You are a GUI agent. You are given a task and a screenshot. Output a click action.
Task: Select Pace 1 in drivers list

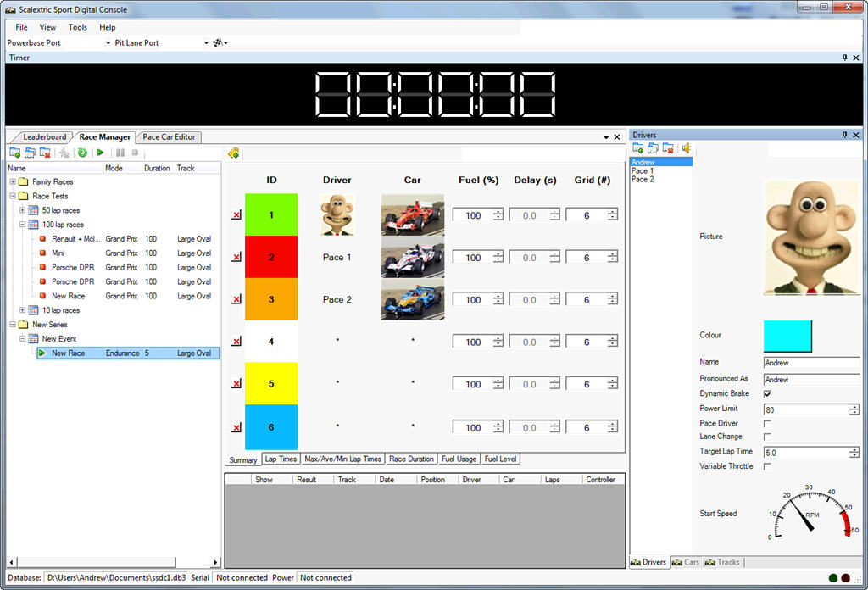coord(643,171)
